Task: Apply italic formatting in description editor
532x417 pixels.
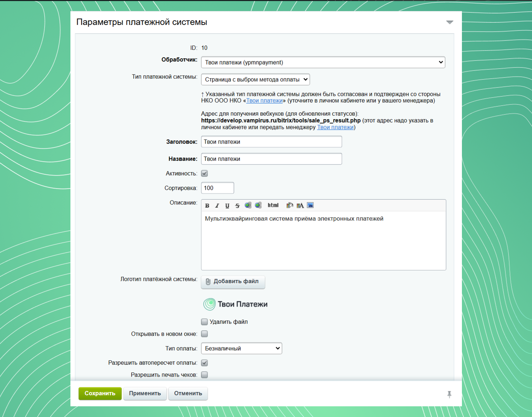Action: [217, 205]
